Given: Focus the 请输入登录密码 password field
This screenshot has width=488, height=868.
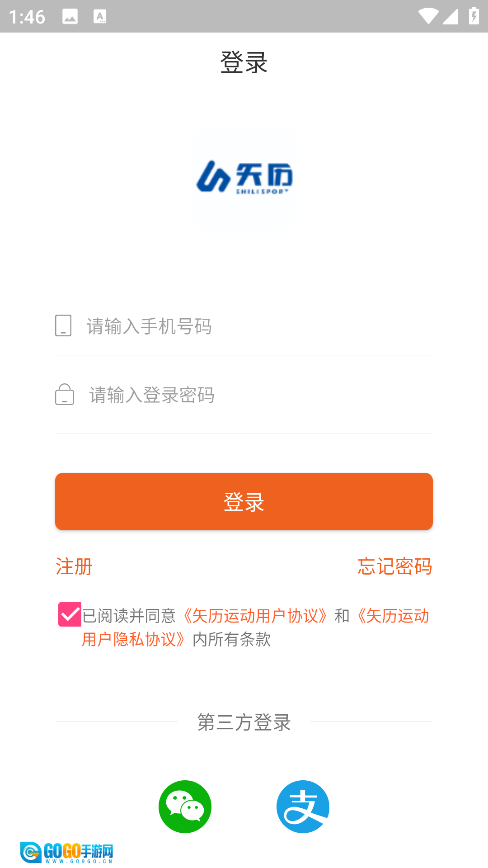Looking at the screenshot, I should pos(258,395).
